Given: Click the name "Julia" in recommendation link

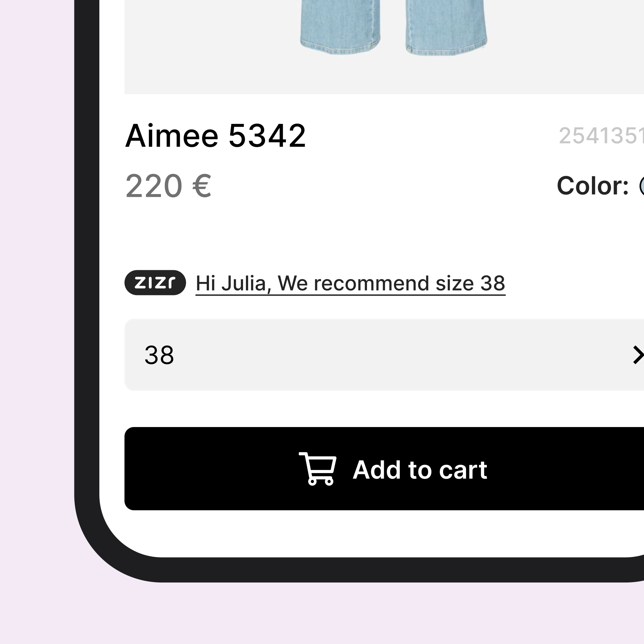Looking at the screenshot, I should click(x=243, y=283).
